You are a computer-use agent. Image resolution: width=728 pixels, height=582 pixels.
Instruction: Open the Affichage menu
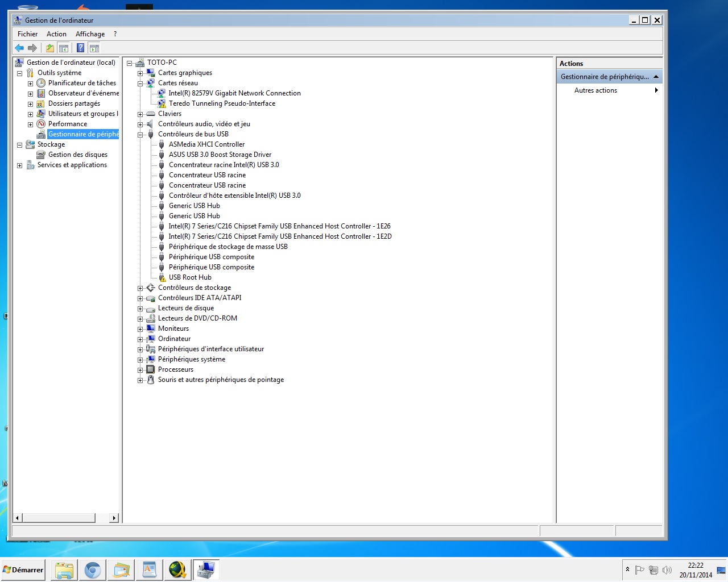click(x=90, y=34)
